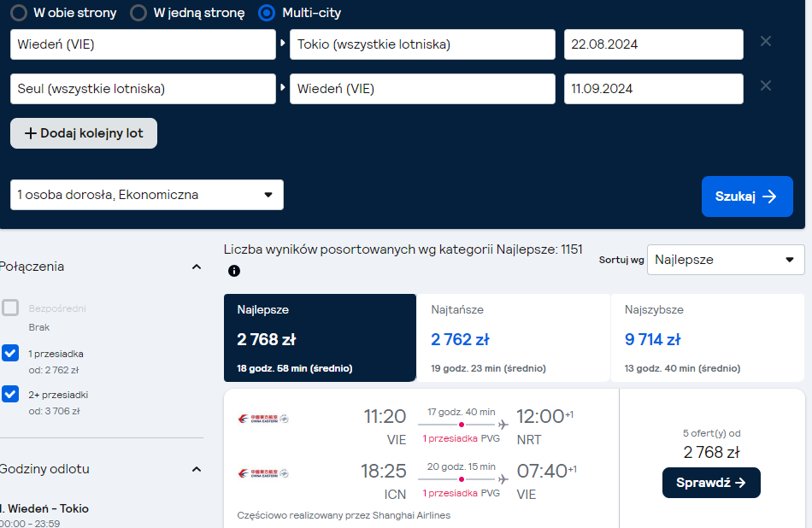The height and width of the screenshot is (528, 812).
Task: Click the plus icon on Dodaj kolejny lot
Action: pyautogui.click(x=31, y=133)
